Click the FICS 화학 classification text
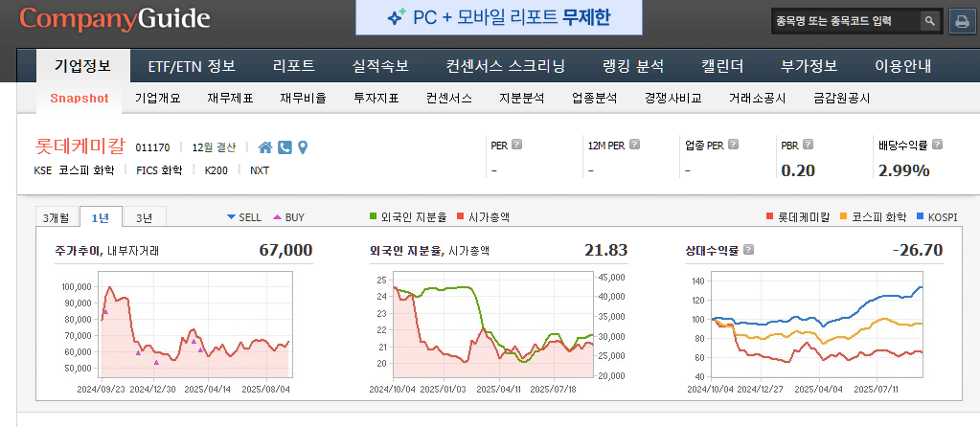The height and width of the screenshot is (427, 980). tap(159, 170)
